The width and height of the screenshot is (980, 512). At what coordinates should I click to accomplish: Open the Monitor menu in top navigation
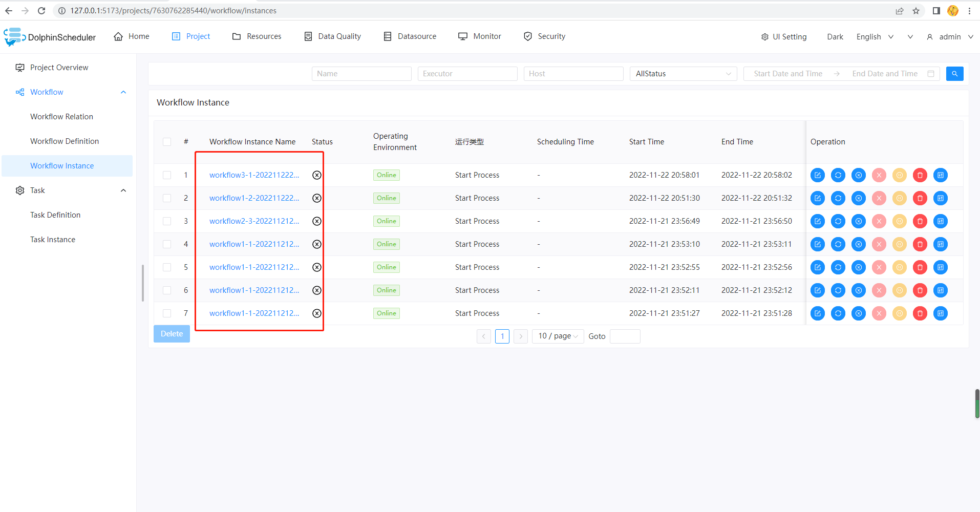coord(480,36)
